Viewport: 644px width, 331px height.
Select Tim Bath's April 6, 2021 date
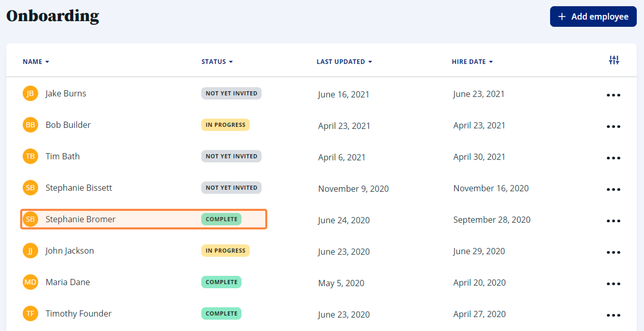tap(342, 157)
